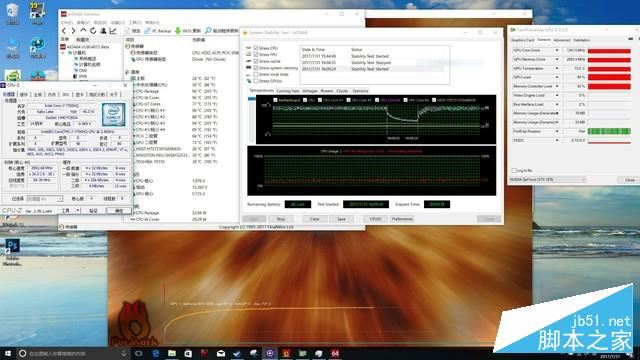
Task: Go back in AIDA64 toolbar
Action: click(x=64, y=31)
